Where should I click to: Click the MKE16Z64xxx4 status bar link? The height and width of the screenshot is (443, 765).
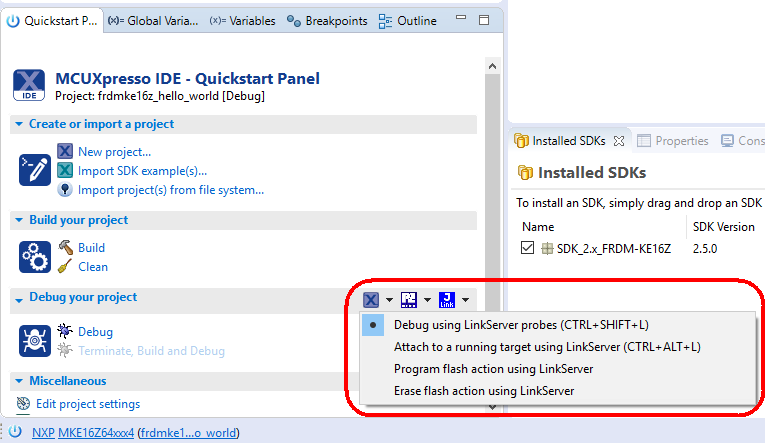point(95,433)
